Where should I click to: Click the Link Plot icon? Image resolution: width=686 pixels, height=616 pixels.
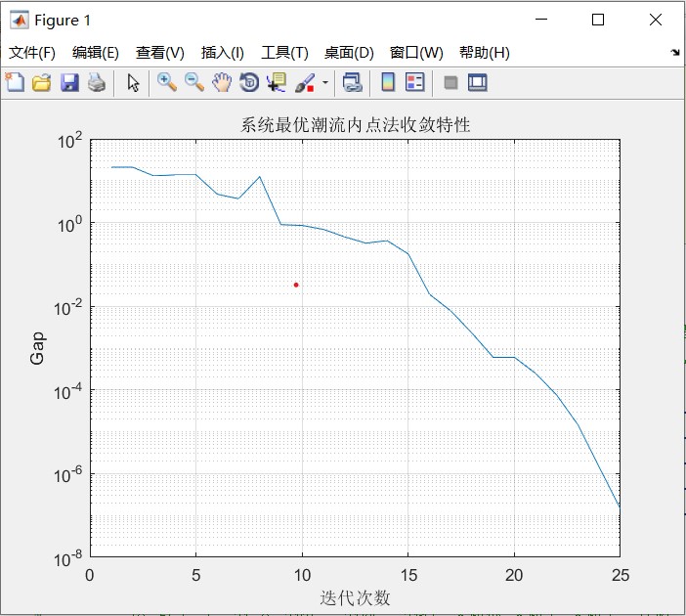coord(352,82)
